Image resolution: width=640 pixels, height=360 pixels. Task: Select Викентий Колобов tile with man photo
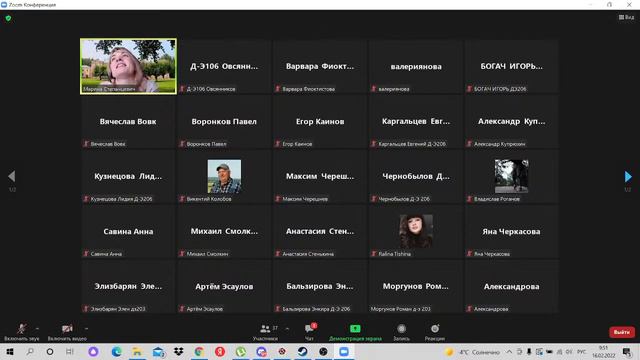tap(224, 176)
